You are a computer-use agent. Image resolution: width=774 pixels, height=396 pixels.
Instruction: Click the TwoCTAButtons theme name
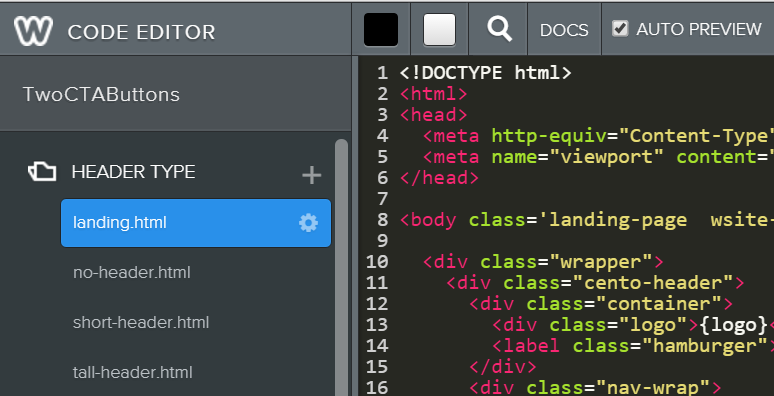101,94
